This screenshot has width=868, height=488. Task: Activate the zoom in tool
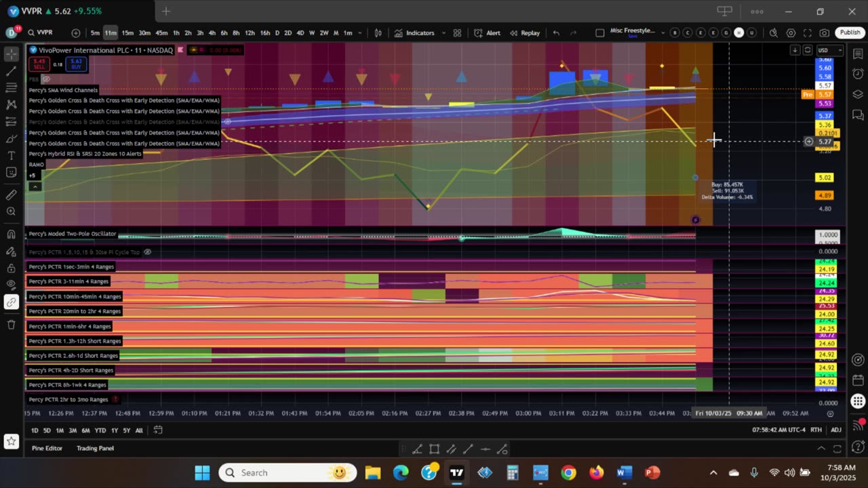pyautogui.click(x=11, y=211)
